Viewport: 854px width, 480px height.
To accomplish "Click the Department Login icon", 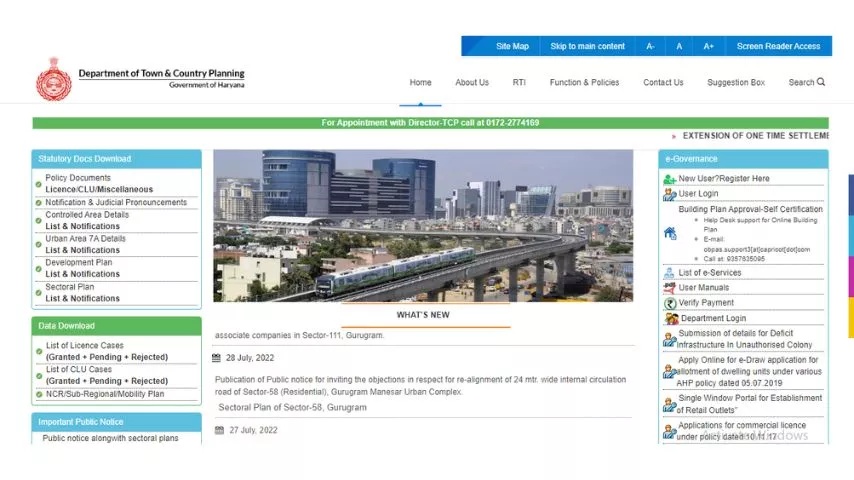I will 670,318.
